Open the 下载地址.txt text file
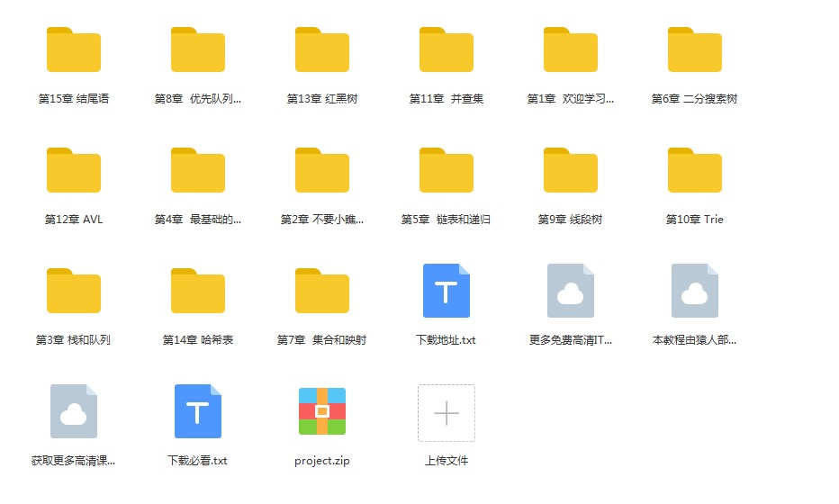The image size is (839, 504). (447, 291)
